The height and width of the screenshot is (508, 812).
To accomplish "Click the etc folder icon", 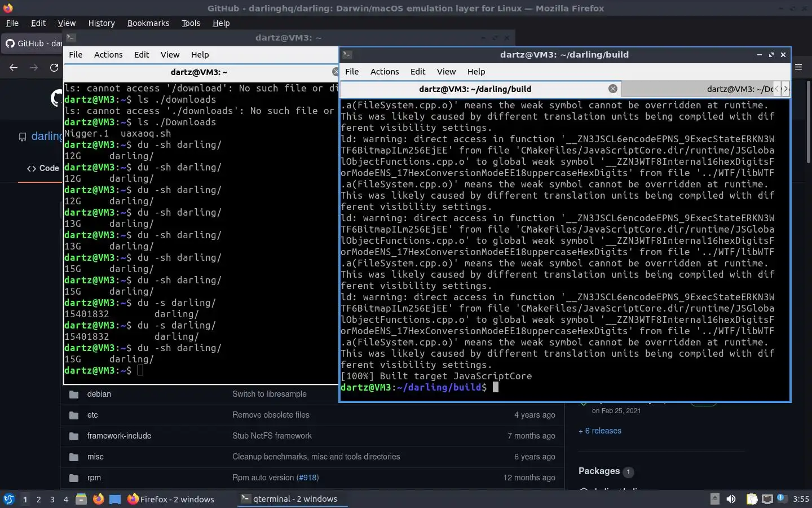I will [74, 415].
